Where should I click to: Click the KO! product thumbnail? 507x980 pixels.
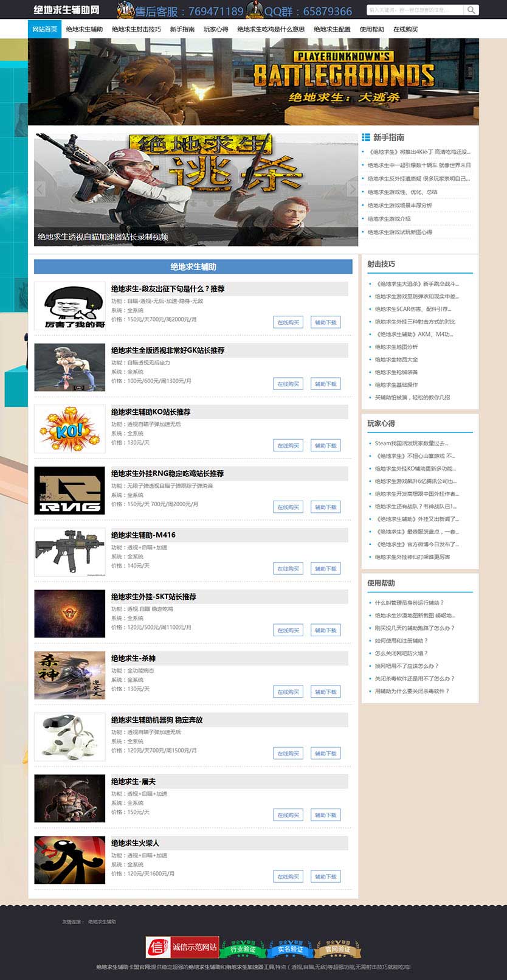(x=69, y=429)
